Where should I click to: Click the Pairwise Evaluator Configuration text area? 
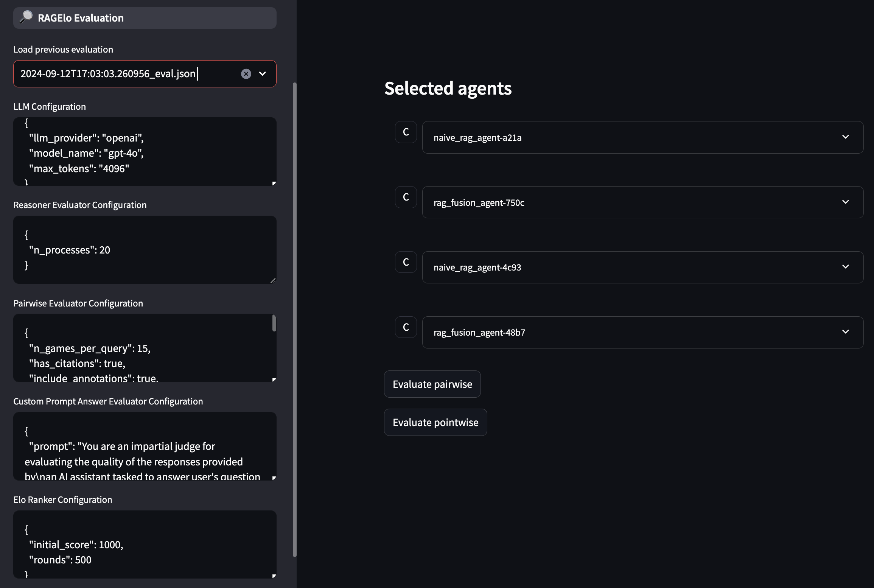click(x=145, y=348)
